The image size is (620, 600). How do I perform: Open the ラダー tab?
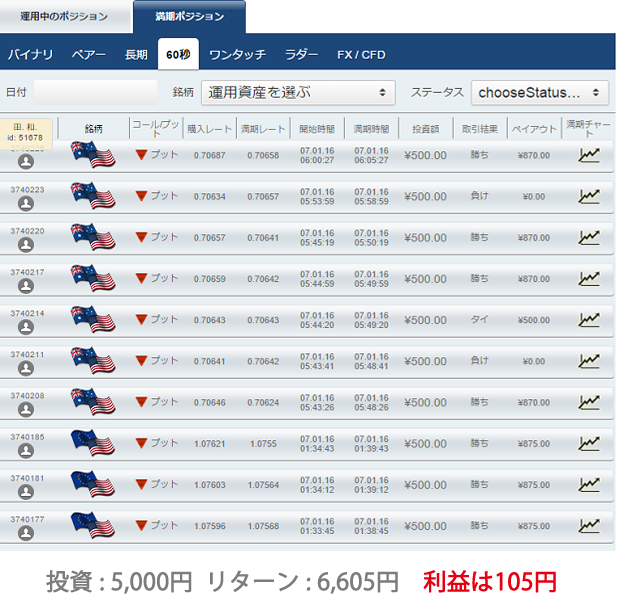301,55
